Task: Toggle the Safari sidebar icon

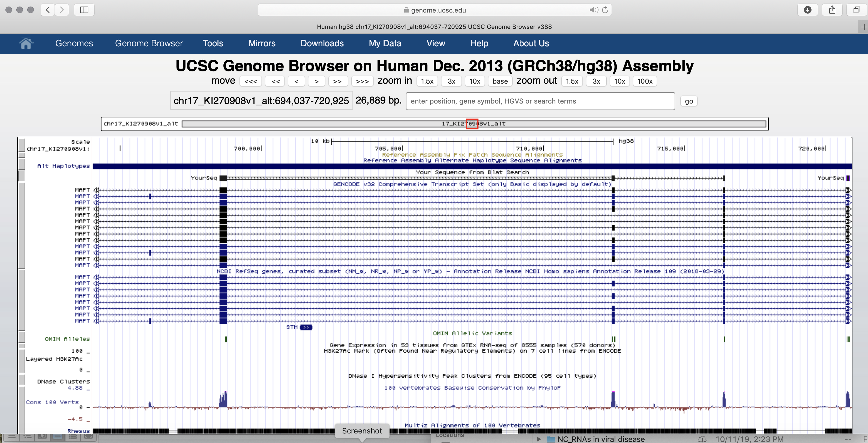Action: pos(84,10)
